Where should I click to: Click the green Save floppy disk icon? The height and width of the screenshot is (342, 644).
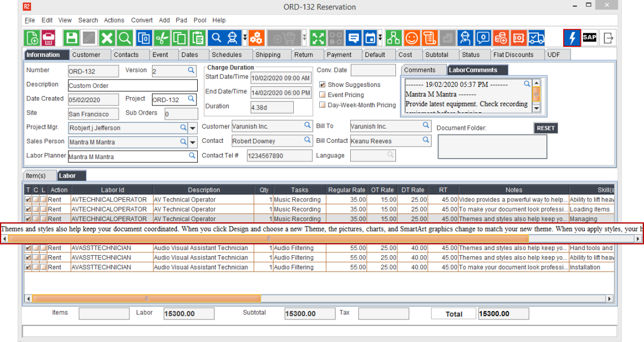point(71,38)
